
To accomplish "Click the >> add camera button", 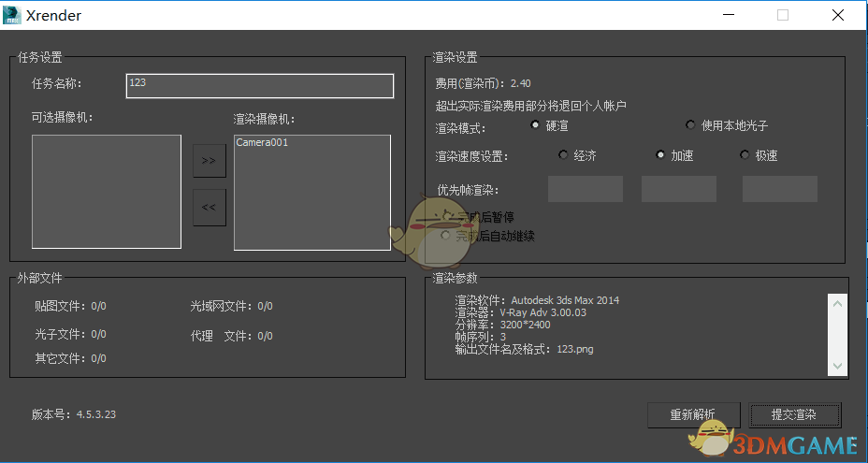I will (x=210, y=161).
